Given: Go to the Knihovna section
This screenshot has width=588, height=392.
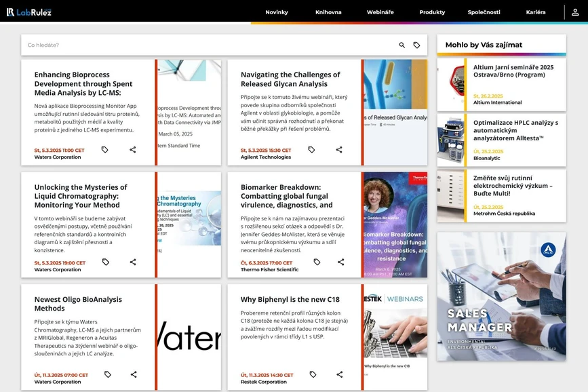Looking at the screenshot, I should tap(328, 12).
